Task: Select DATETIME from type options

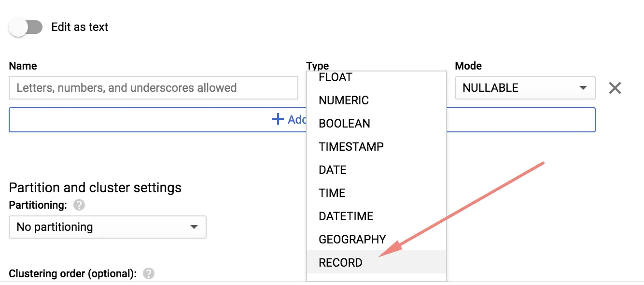Action: (x=346, y=216)
